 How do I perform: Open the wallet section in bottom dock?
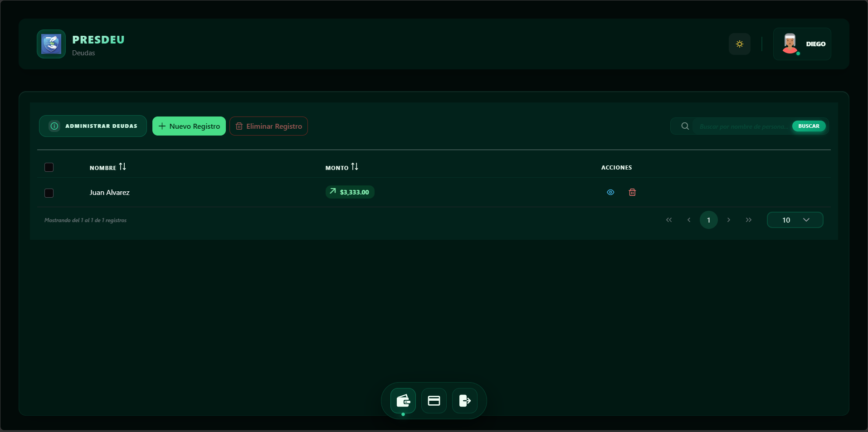(403, 401)
